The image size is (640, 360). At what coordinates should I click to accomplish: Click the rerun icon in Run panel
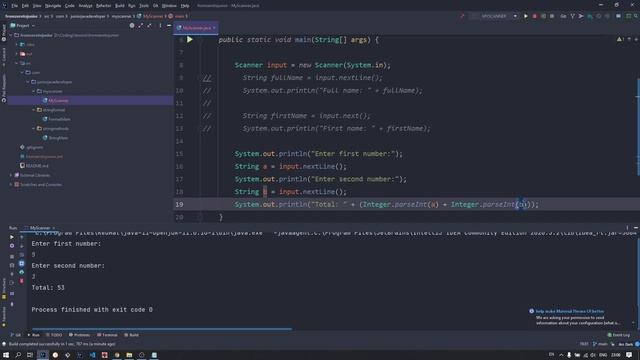click(12, 237)
